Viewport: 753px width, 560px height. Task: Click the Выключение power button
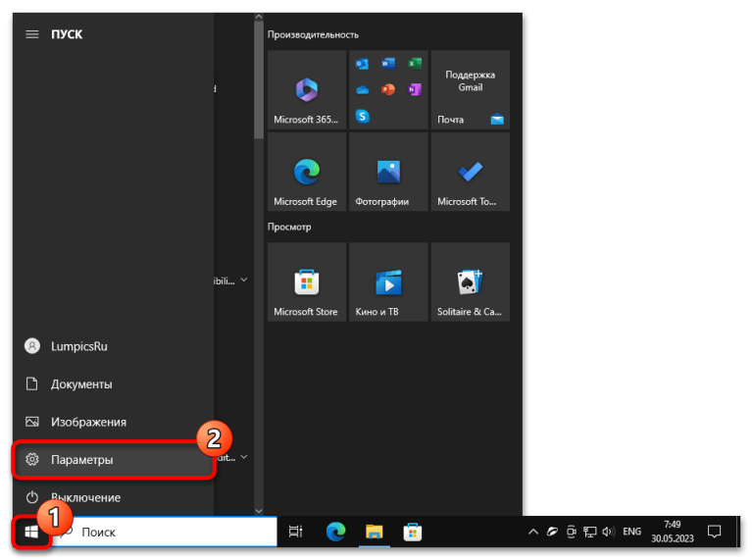tap(114, 497)
